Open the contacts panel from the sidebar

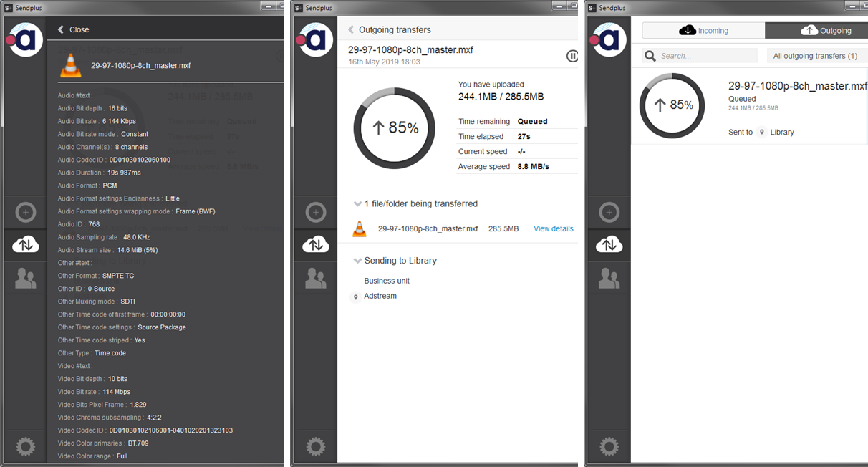(x=26, y=278)
